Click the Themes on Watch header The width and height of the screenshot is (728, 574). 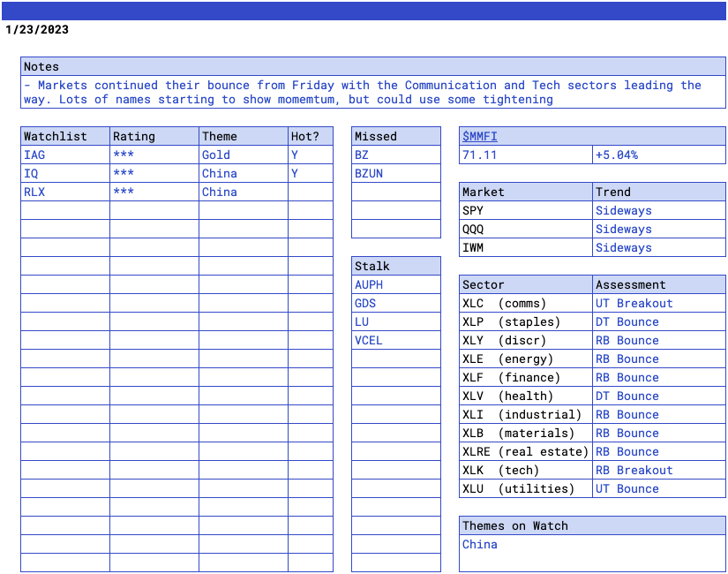592,525
